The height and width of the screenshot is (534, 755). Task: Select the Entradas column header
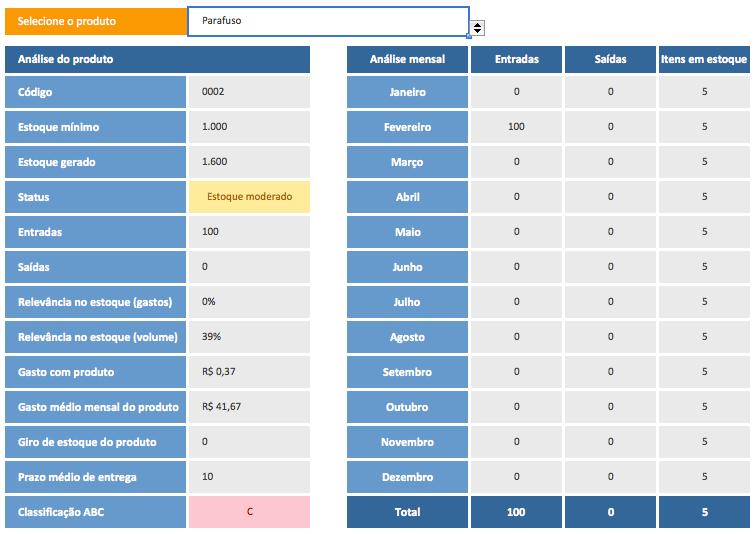(x=516, y=60)
